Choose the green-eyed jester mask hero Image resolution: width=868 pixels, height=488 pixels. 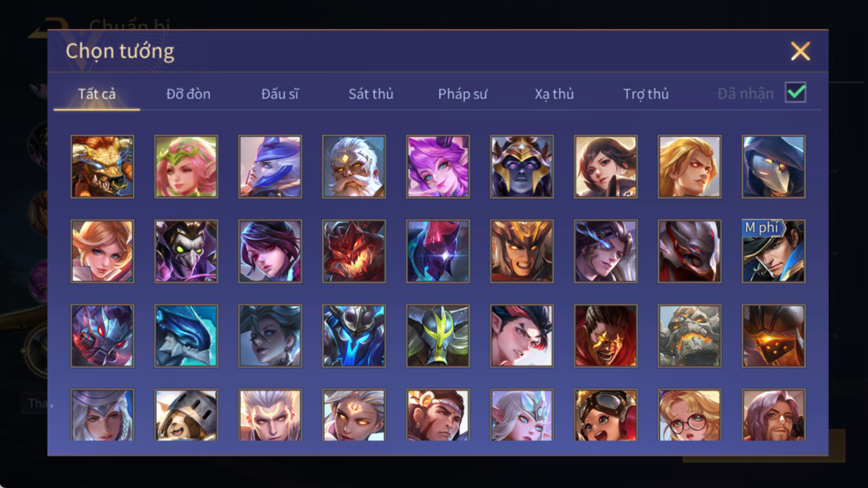click(186, 251)
